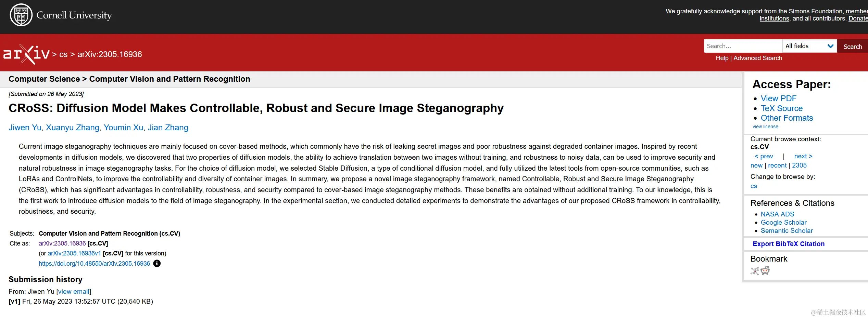
Task: Share the paper using the Reddit icon
Action: pos(765,271)
